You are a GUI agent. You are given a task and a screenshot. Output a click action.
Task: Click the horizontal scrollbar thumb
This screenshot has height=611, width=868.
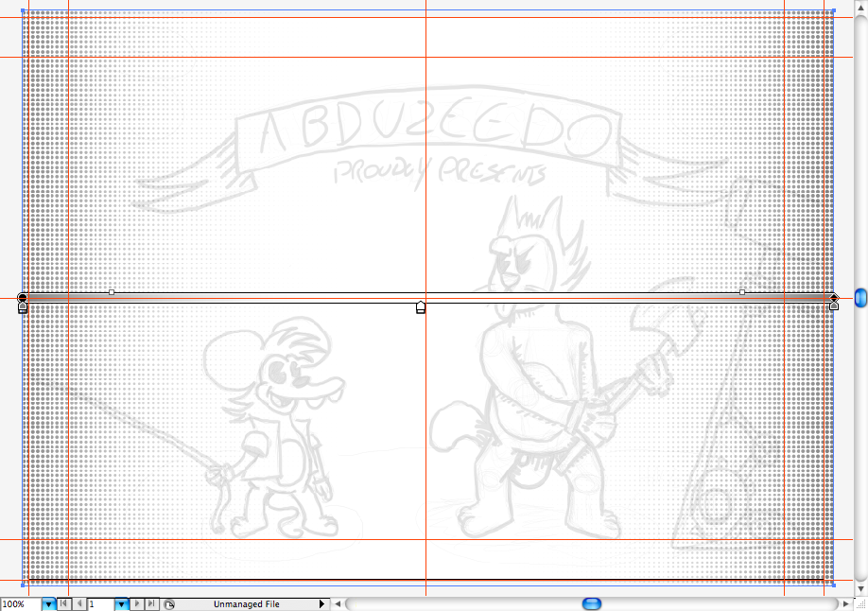592,603
